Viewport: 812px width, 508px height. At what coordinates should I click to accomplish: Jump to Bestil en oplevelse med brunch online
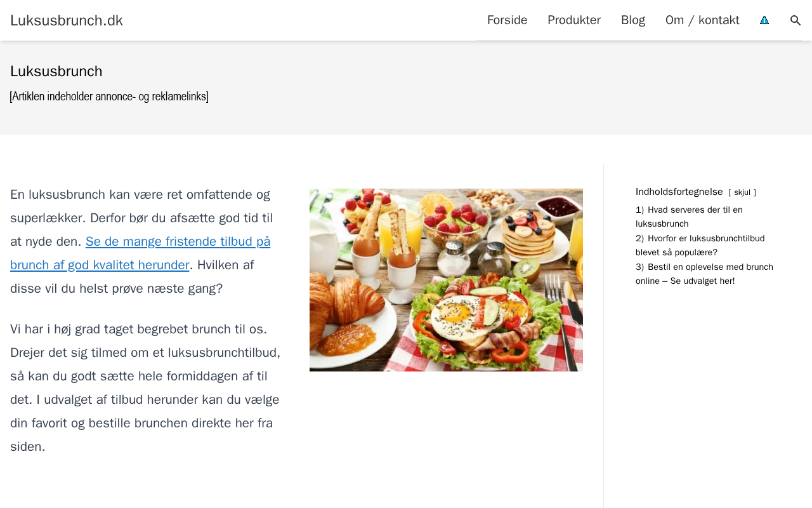click(x=704, y=274)
